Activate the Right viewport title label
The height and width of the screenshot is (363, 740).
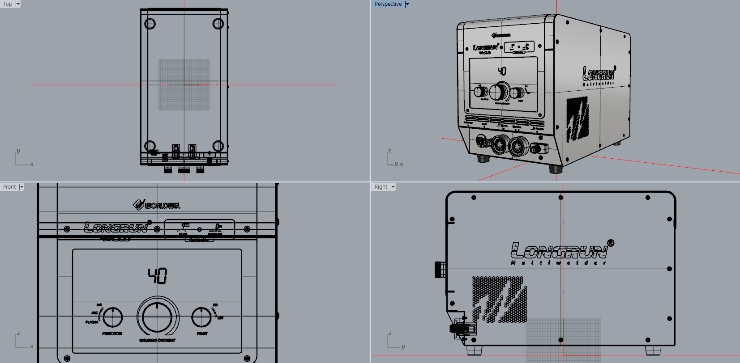pyautogui.click(x=381, y=187)
